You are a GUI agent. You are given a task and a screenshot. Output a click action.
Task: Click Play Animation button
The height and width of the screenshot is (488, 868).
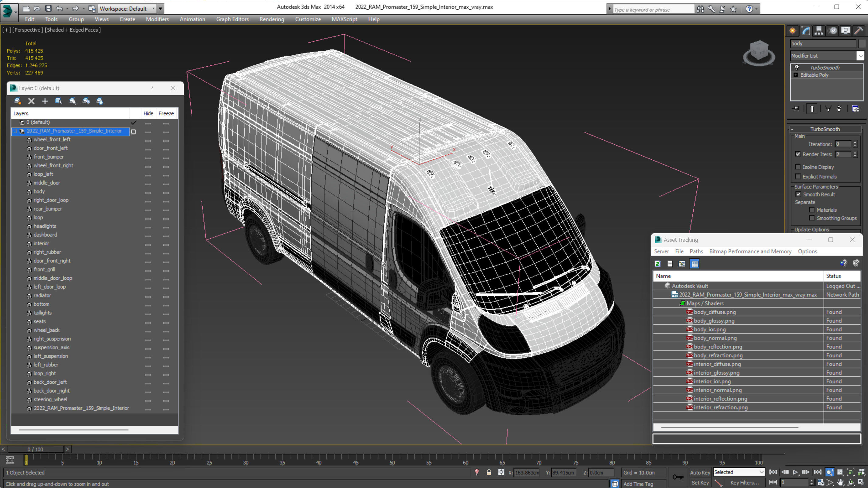(x=795, y=472)
